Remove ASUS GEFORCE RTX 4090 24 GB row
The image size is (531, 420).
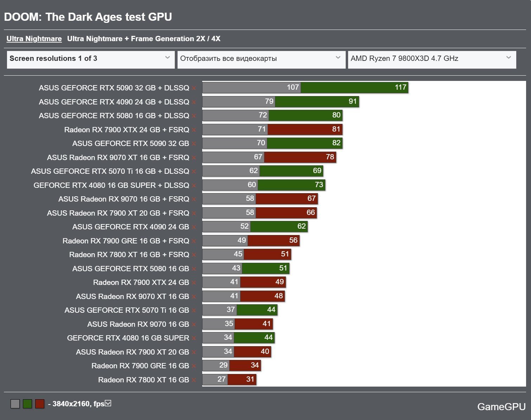pos(194,227)
